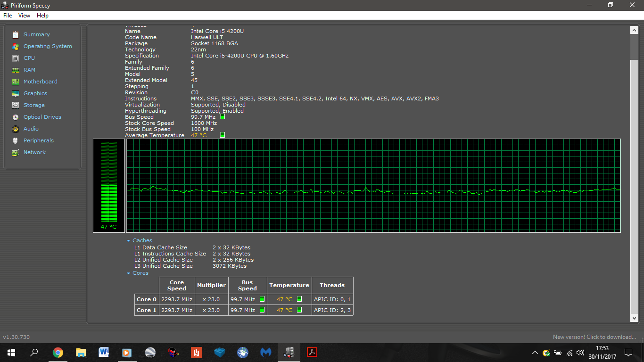The image size is (644, 362).
Task: Open the volume control in tray
Action: pos(580,353)
